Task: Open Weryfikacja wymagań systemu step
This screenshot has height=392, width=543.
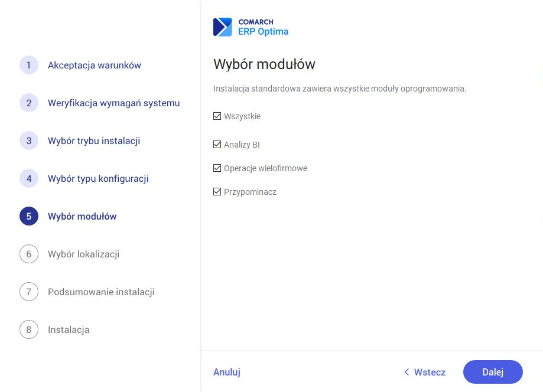Action: (113, 103)
